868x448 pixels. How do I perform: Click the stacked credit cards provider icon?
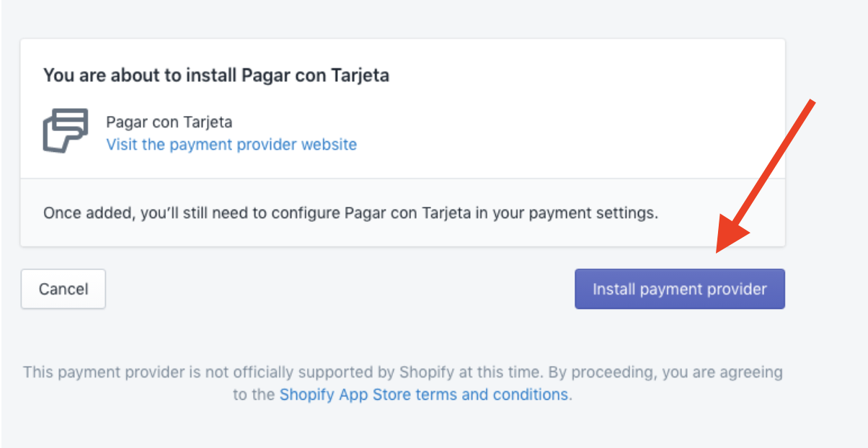coord(66,131)
